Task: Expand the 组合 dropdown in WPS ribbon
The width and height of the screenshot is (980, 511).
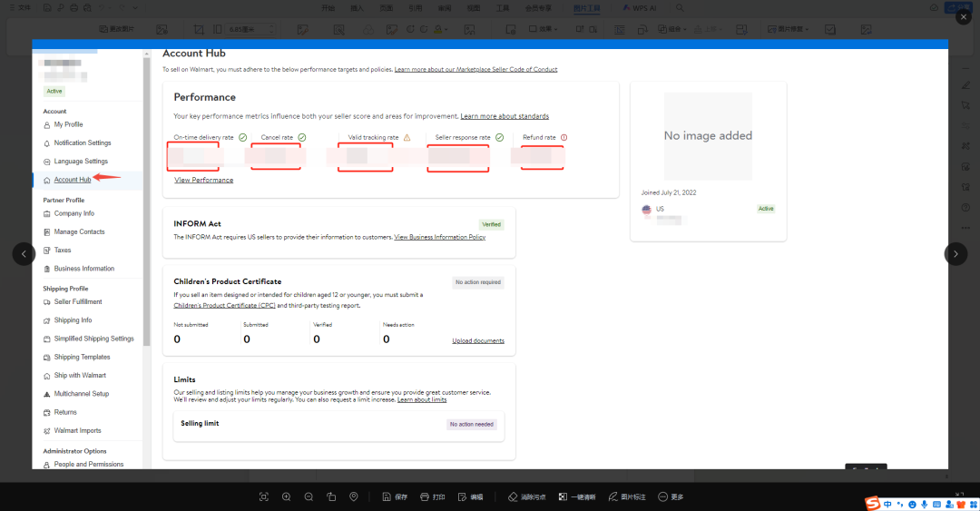Action: pos(671,29)
